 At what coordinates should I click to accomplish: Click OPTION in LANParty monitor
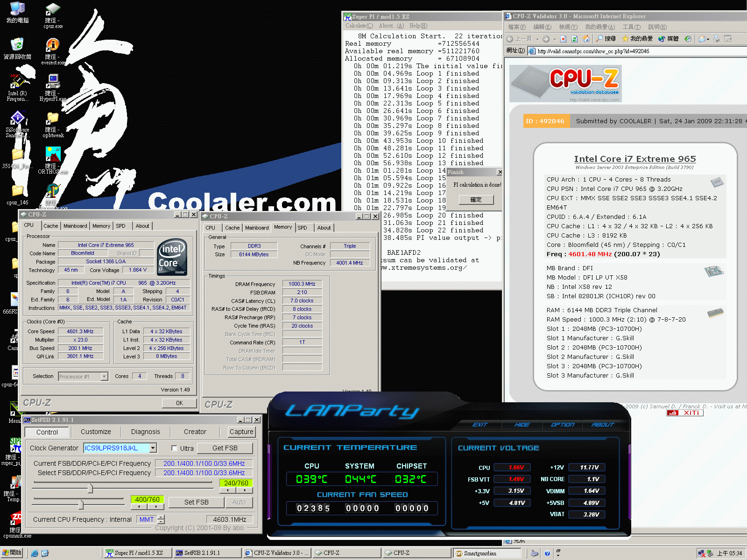(563, 425)
